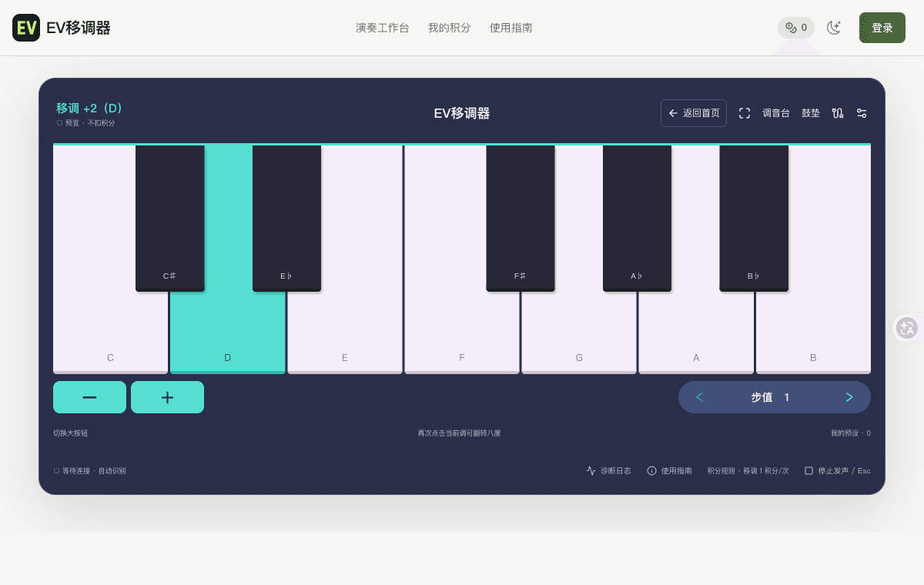The height and width of the screenshot is (585, 924).
Task: Open 我的预设 presets link
Action: pos(851,433)
